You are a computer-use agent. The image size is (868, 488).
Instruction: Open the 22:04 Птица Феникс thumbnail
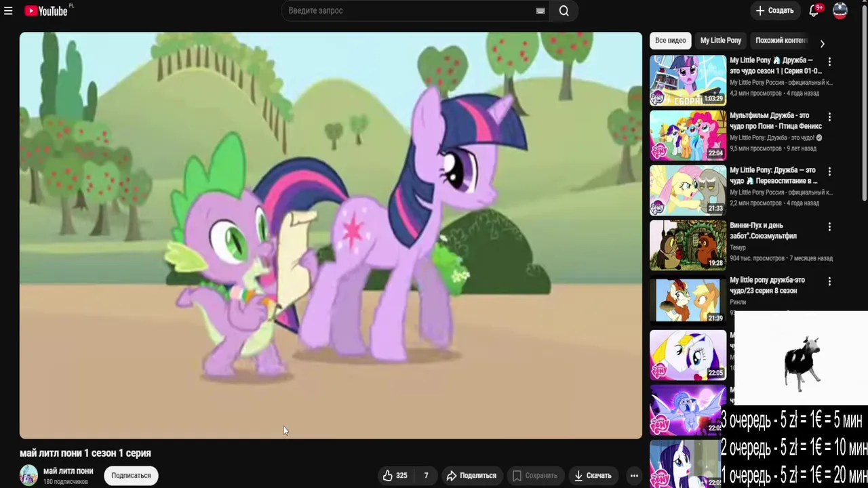click(688, 135)
